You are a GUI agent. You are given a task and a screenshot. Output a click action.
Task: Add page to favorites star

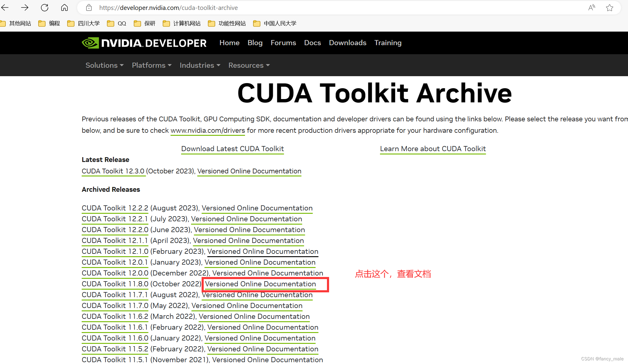tap(610, 8)
